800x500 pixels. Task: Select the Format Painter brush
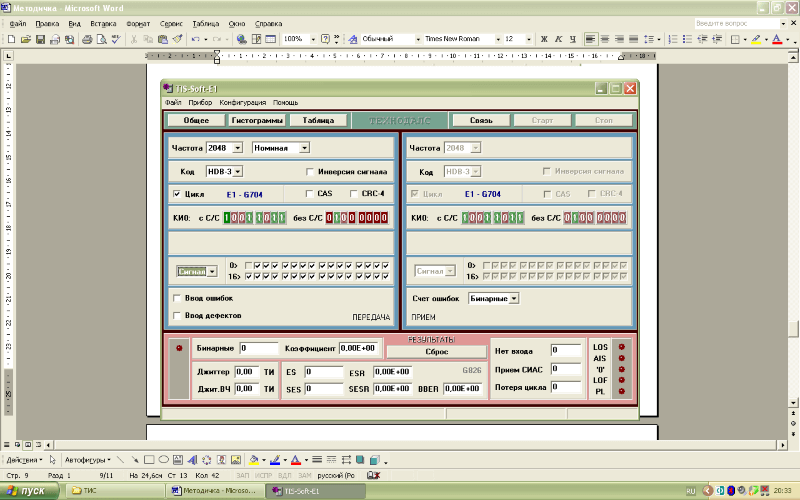177,39
